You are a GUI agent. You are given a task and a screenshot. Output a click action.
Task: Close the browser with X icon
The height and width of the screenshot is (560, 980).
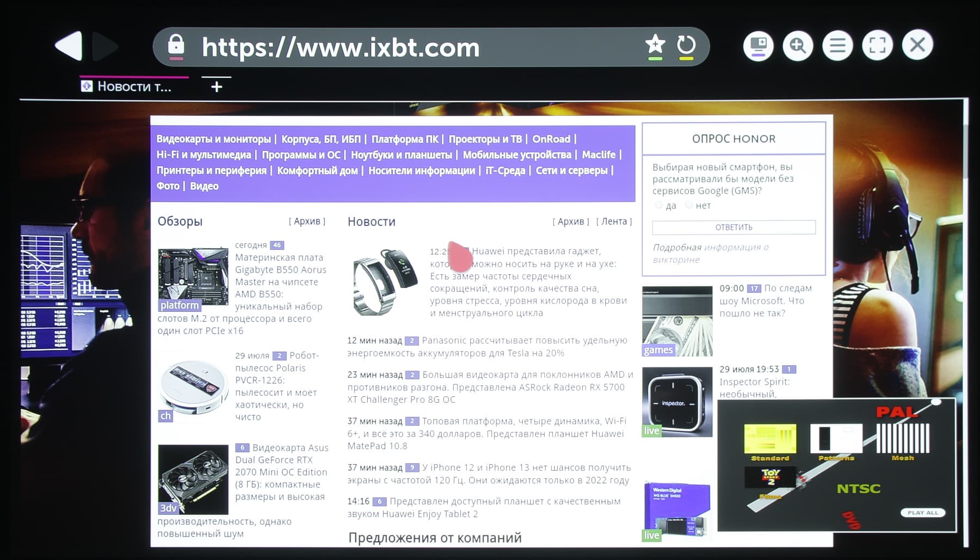point(917,45)
